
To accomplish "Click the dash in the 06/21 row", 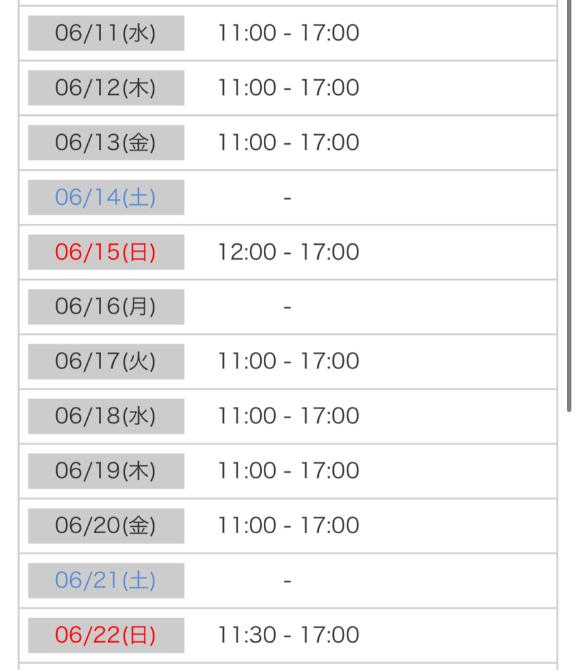I will (x=288, y=581).
